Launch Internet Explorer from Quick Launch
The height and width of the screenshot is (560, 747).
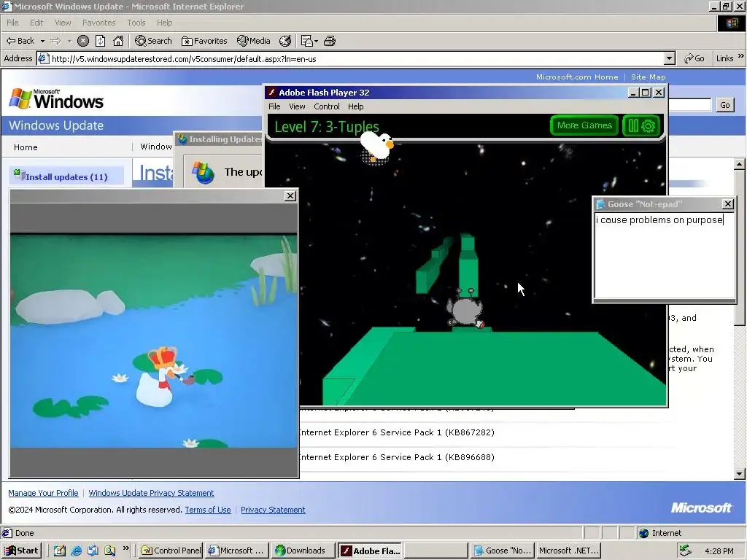coord(76,551)
